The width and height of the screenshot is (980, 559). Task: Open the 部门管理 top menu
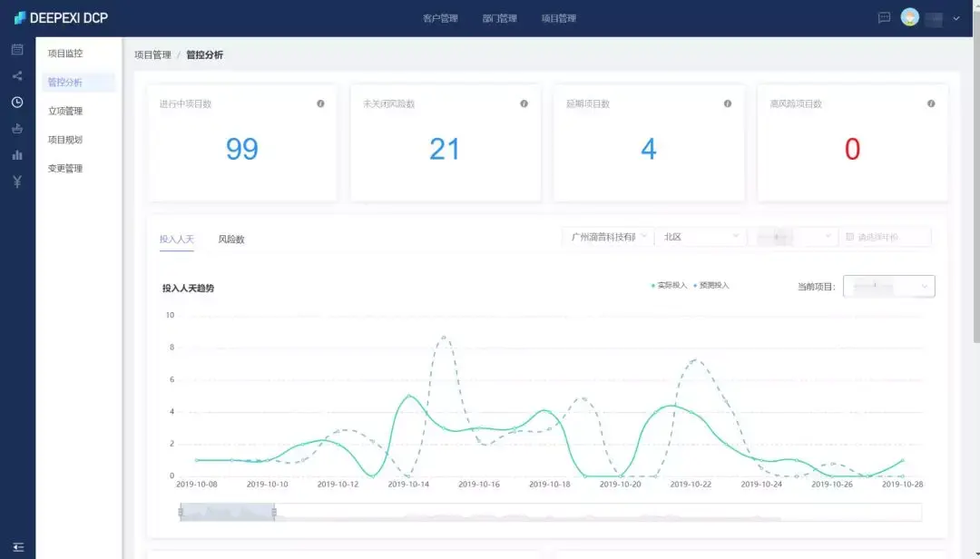[499, 18]
